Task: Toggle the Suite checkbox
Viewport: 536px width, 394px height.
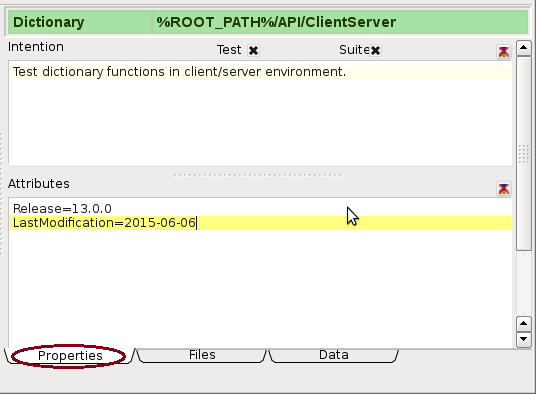Action: pyautogui.click(x=375, y=51)
